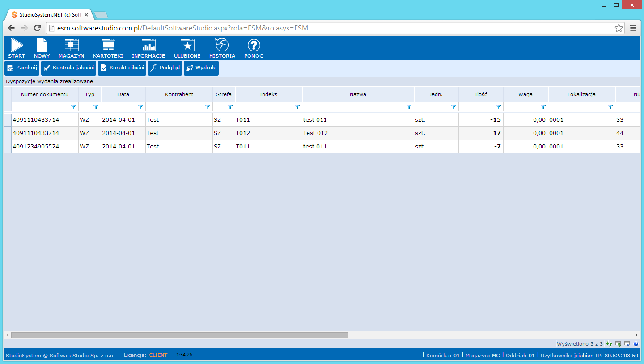Click the NOWY new document icon
This screenshot has height=364, width=644.
tap(42, 48)
